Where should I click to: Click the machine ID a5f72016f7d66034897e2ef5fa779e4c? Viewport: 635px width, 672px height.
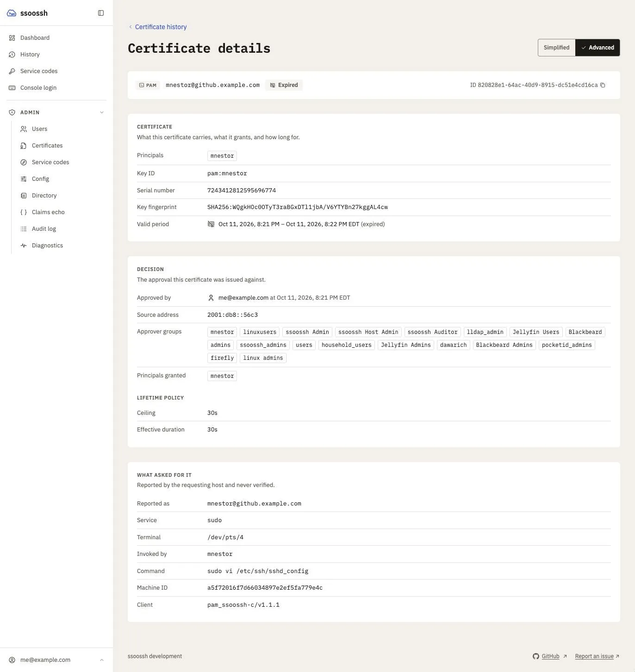coord(265,588)
